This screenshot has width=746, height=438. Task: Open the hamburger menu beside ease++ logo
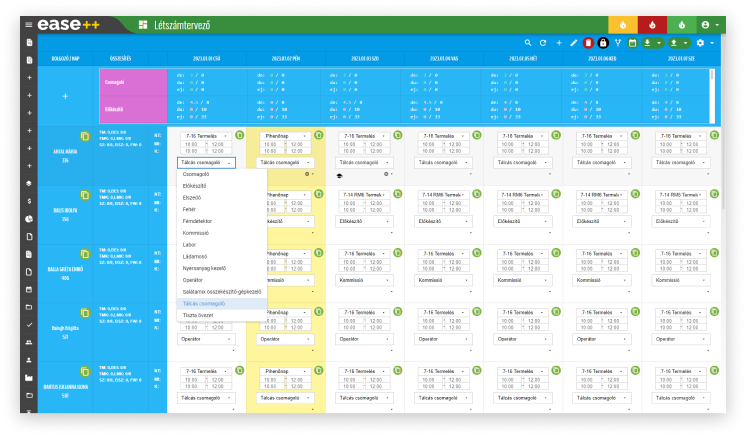pos(29,25)
